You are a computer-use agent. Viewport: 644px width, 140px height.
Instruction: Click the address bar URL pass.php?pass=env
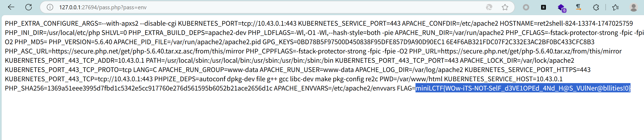click(x=103, y=7)
